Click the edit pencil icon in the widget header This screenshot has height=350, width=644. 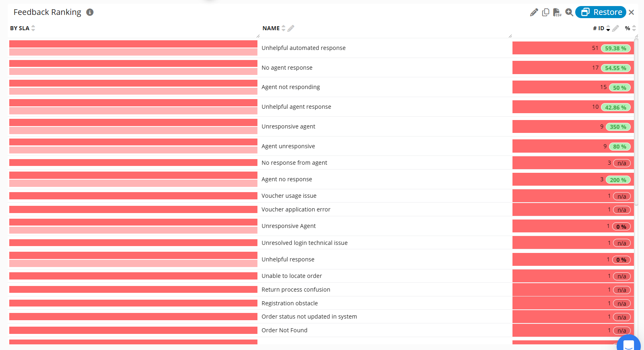click(x=534, y=12)
